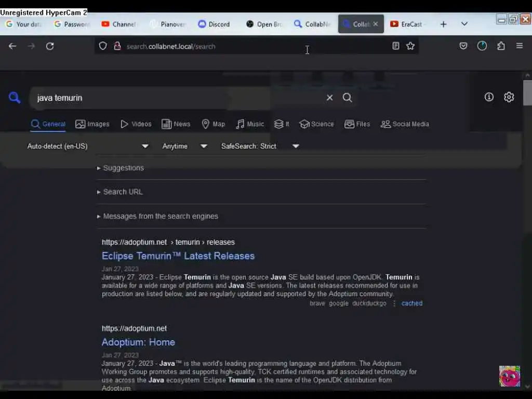Switch to Science search category
Viewport: 532px width, 399px height.
316,124
